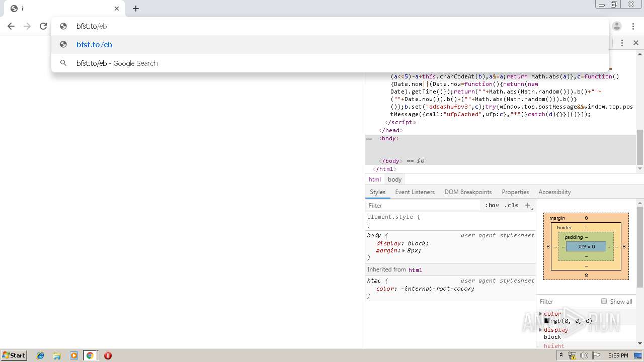This screenshot has width=644, height=362.
Task: Click the red security icon on taskbar
Action: [108, 355]
